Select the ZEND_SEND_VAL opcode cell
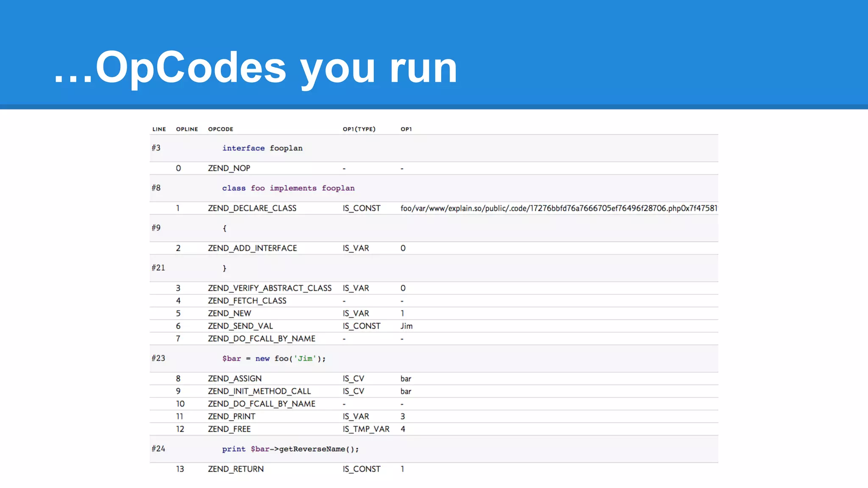 [240, 326]
